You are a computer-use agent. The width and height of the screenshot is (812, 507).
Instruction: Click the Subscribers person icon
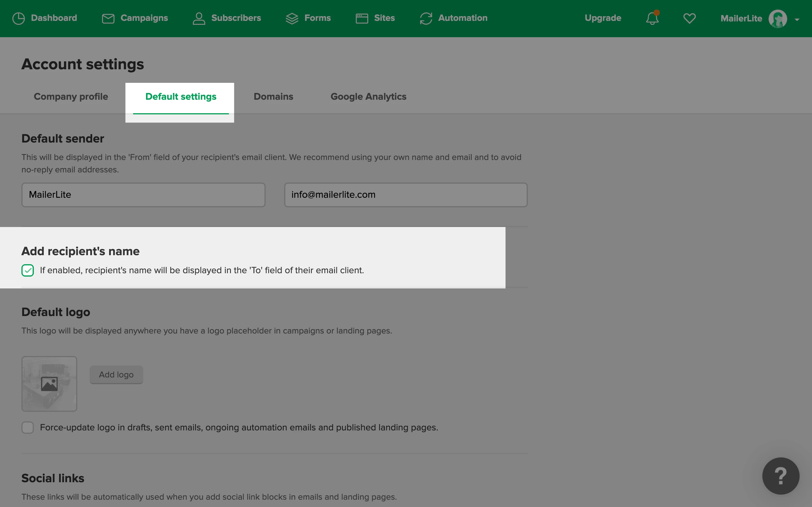(199, 18)
